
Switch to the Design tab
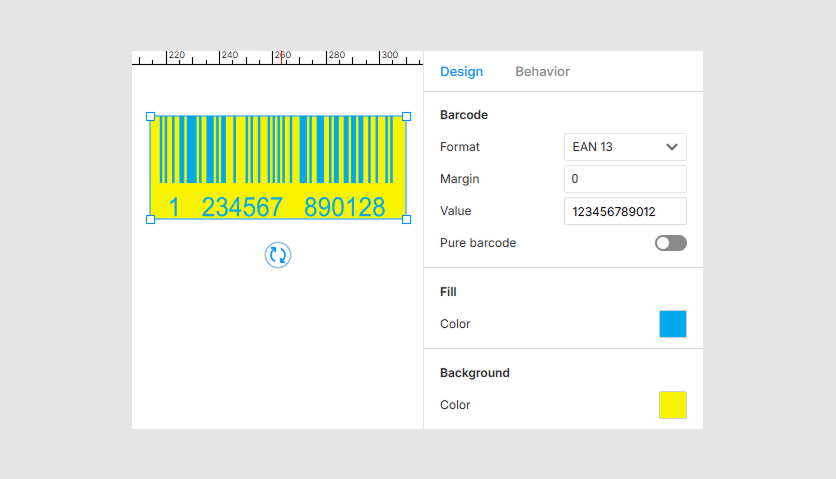click(461, 72)
